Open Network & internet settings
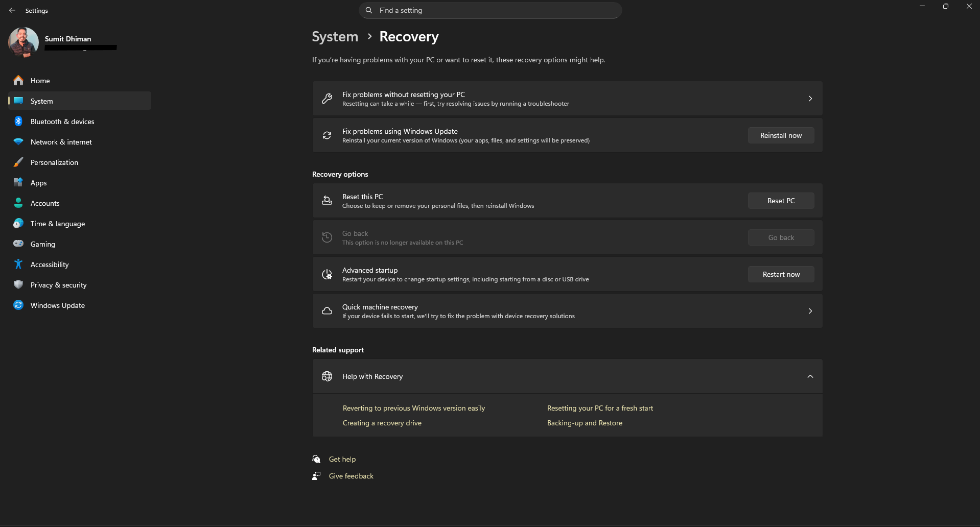 point(80,142)
